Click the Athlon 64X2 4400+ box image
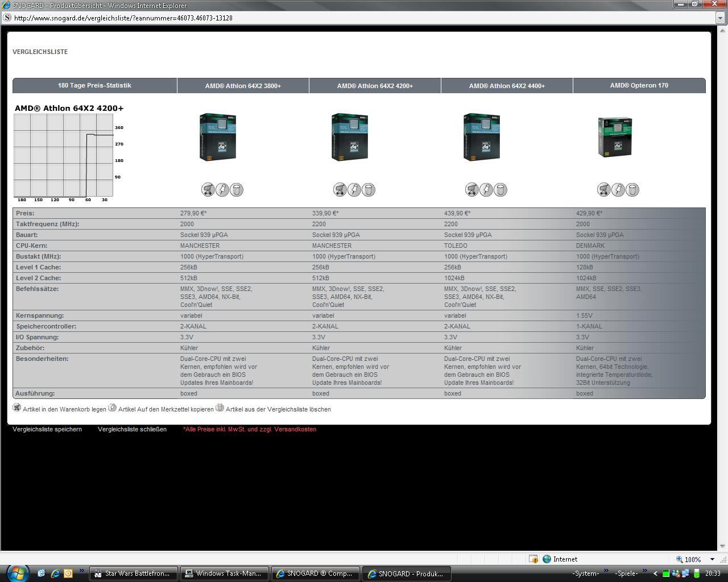 [482, 137]
